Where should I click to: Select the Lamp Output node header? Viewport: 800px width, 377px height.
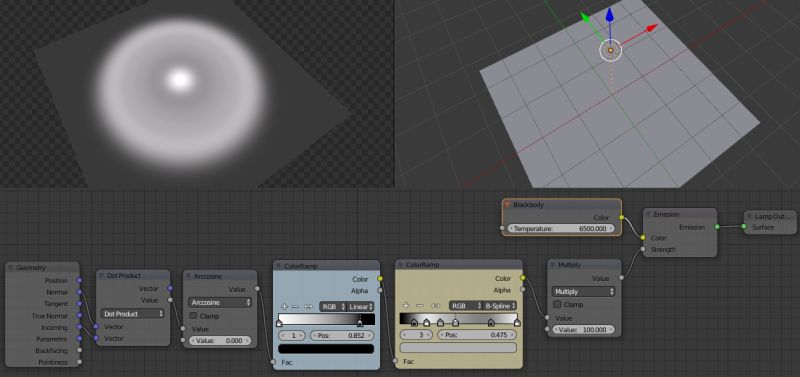point(770,216)
